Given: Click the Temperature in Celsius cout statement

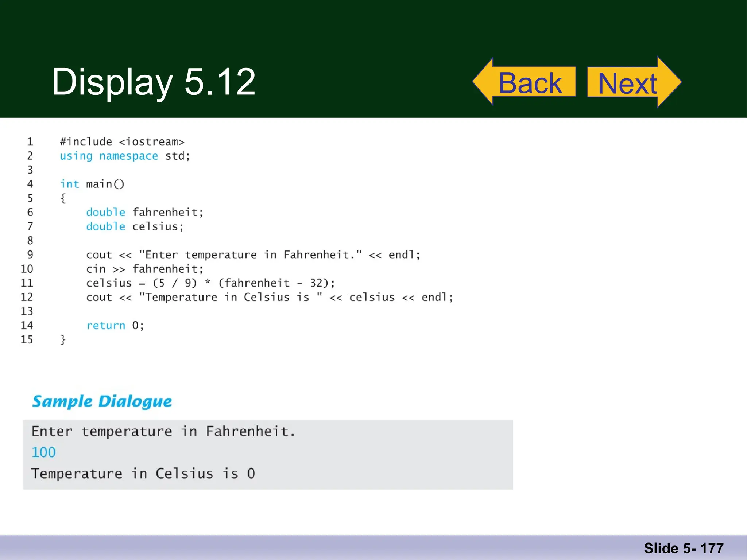Looking at the screenshot, I should click(270, 297).
